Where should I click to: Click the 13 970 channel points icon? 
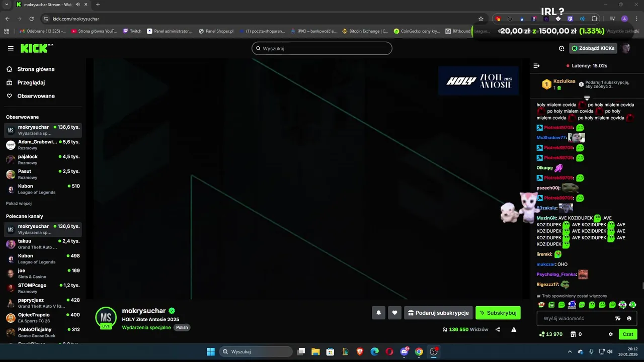[542, 334]
